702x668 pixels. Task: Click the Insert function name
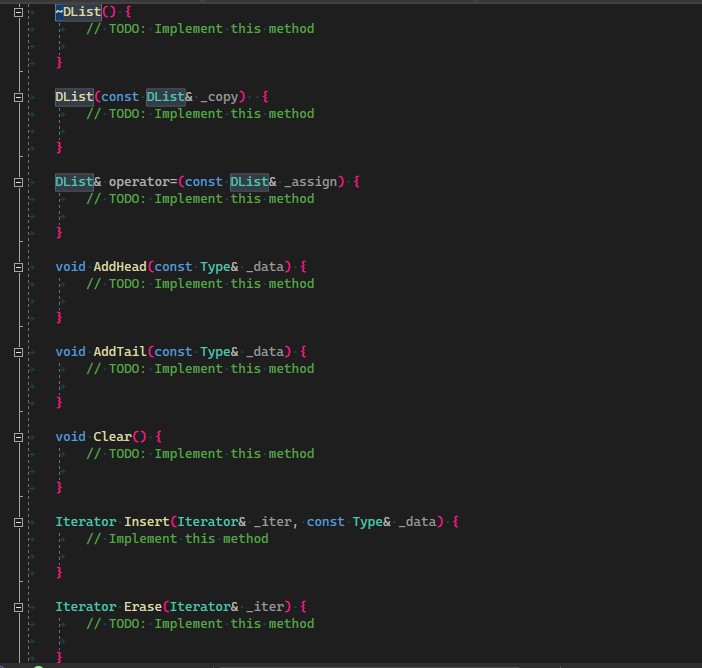coord(147,522)
